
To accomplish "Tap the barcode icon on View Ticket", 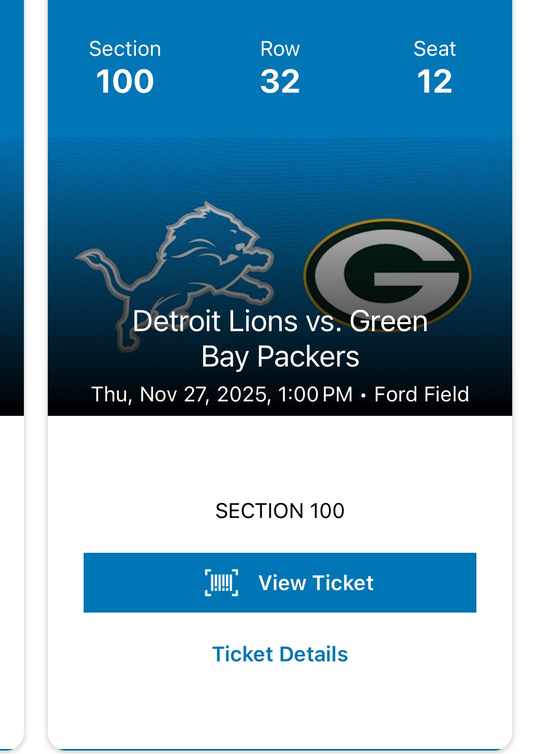I will [222, 583].
